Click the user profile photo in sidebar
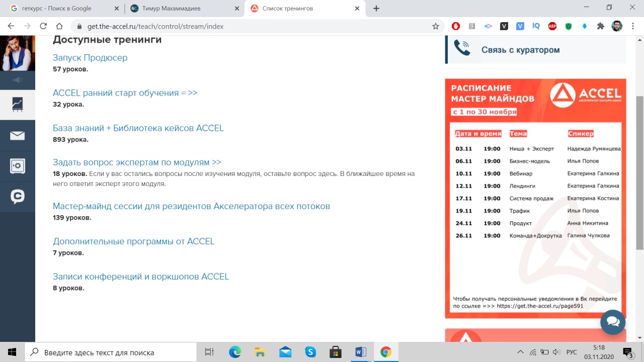644x362 pixels. pyautogui.click(x=18, y=53)
